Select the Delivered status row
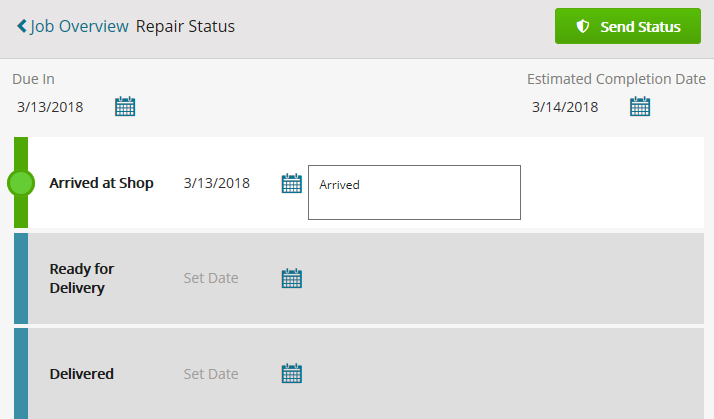The image size is (714, 419). (x=359, y=373)
